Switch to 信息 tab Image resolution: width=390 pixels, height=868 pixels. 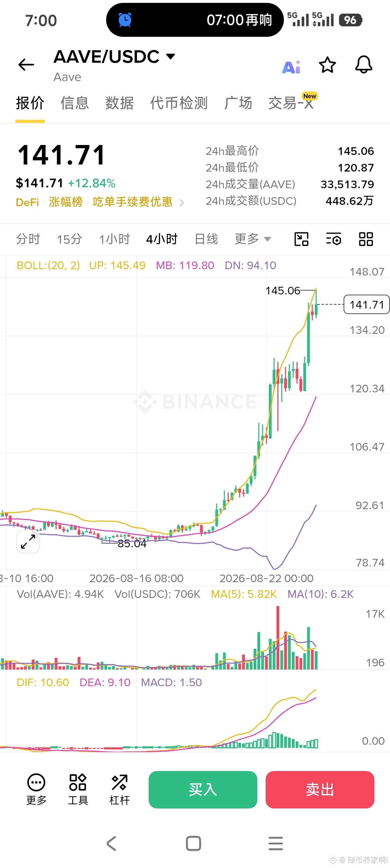tap(75, 103)
